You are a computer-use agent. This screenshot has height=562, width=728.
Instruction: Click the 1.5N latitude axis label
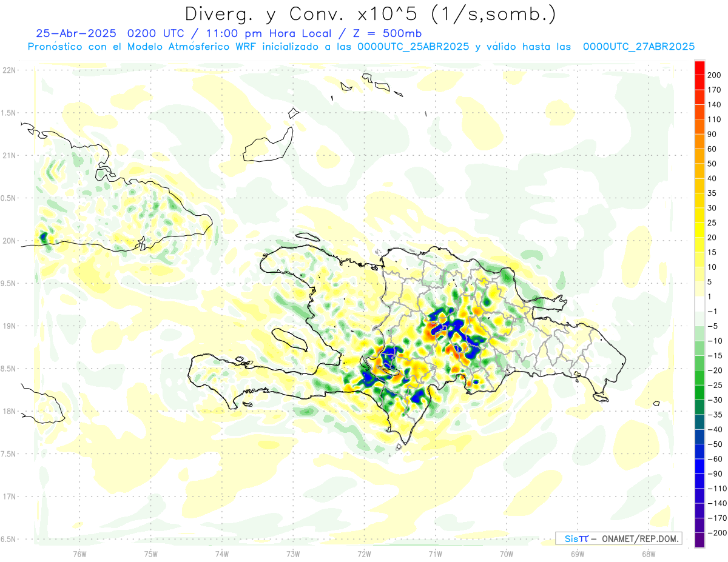(8, 113)
